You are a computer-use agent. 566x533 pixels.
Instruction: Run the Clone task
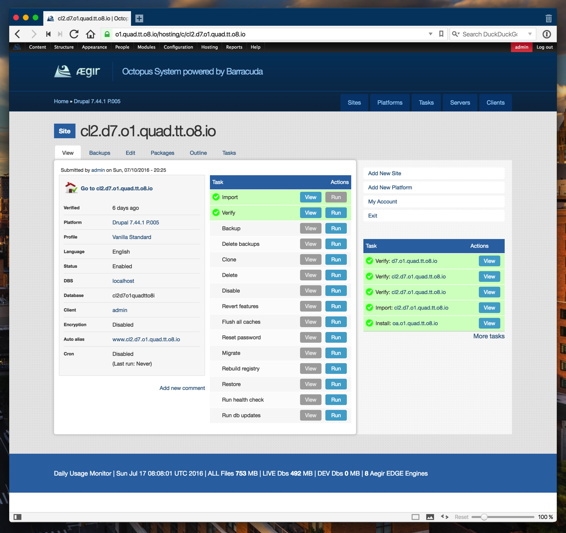[x=336, y=259]
